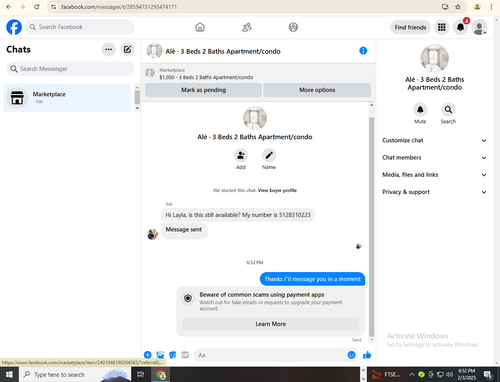Search in conversation magnifier icon
Image resolution: width=500 pixels, height=382 pixels.
tap(448, 109)
